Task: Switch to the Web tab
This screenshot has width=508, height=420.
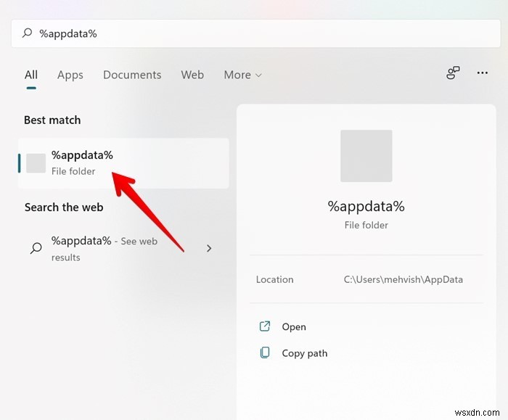Action: tap(192, 75)
